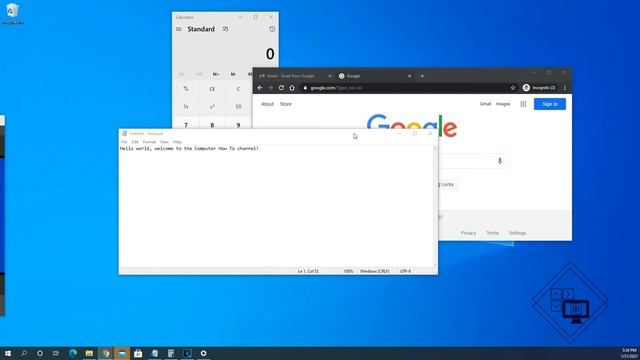Viewport: 640px width, 360px height.
Task: Open Microsoft Store from taskbar
Action: pos(138,353)
